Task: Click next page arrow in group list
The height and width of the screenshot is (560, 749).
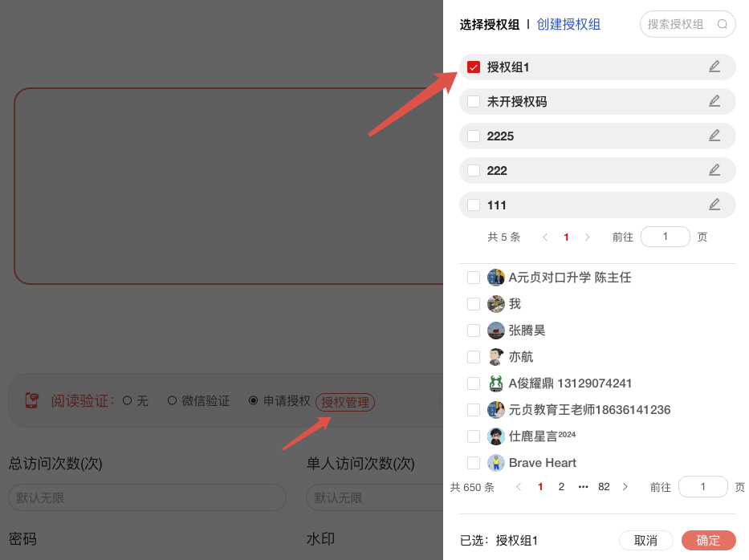Action: click(x=588, y=237)
